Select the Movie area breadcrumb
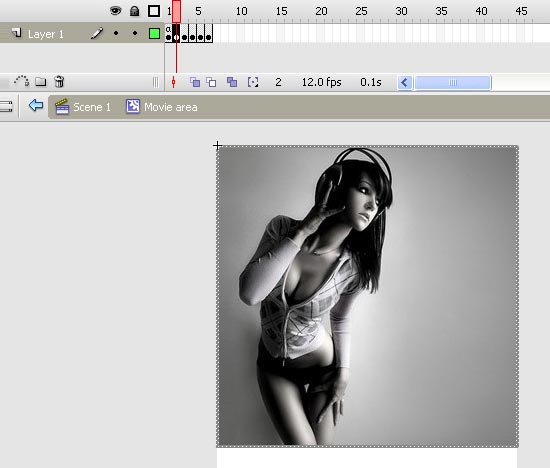Screen dimensions: 550x468 (170, 107)
